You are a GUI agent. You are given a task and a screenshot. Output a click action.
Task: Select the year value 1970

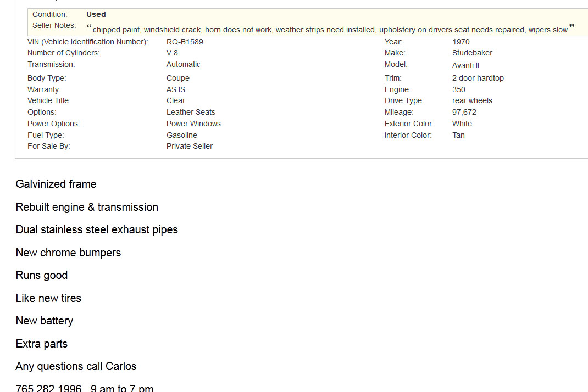tap(461, 42)
